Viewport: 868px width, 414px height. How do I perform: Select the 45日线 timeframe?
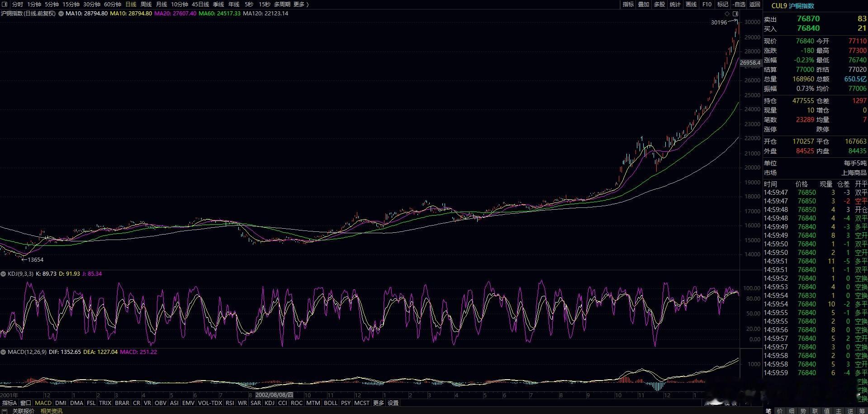(x=200, y=4)
